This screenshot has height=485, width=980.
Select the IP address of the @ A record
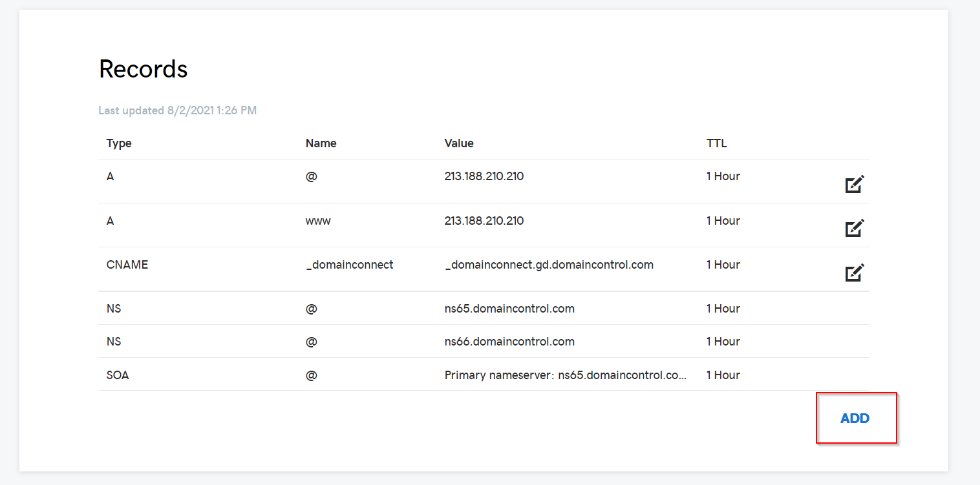click(x=484, y=176)
